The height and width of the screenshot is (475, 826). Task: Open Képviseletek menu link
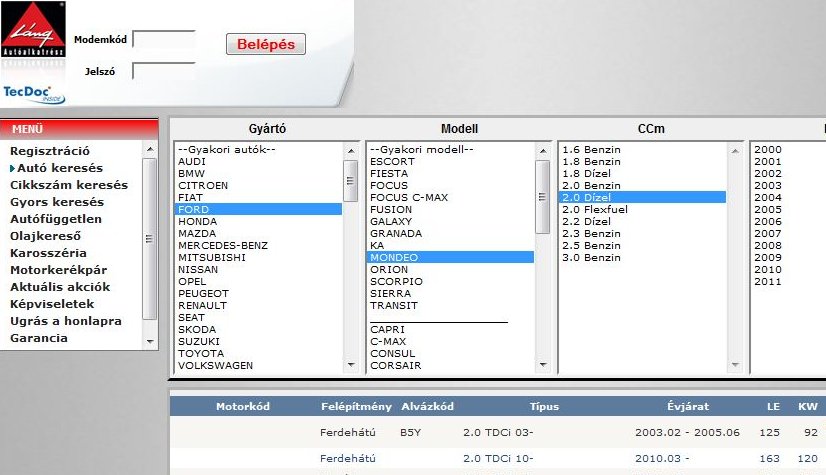[x=52, y=304]
